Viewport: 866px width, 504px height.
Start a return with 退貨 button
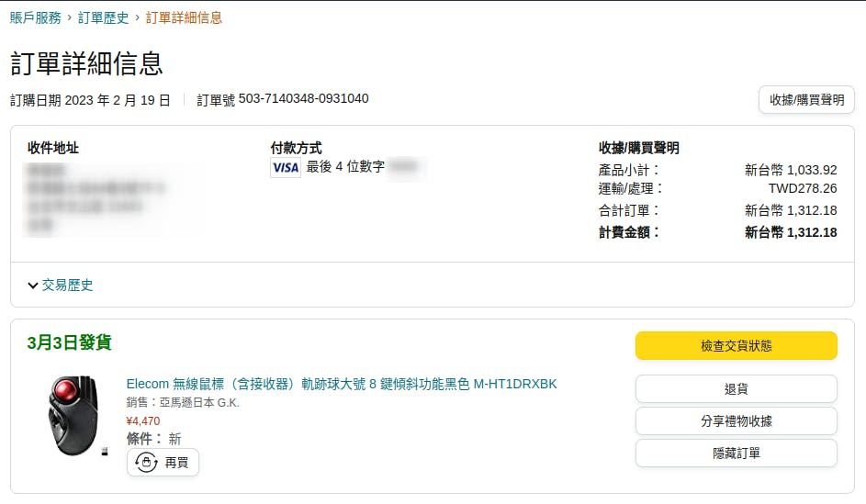pos(737,388)
